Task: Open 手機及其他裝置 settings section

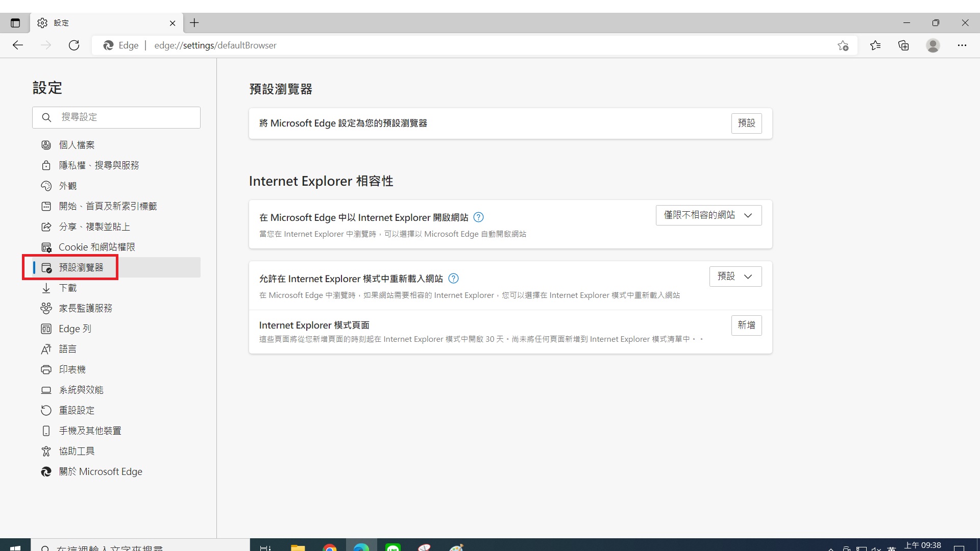Action: click(116, 431)
